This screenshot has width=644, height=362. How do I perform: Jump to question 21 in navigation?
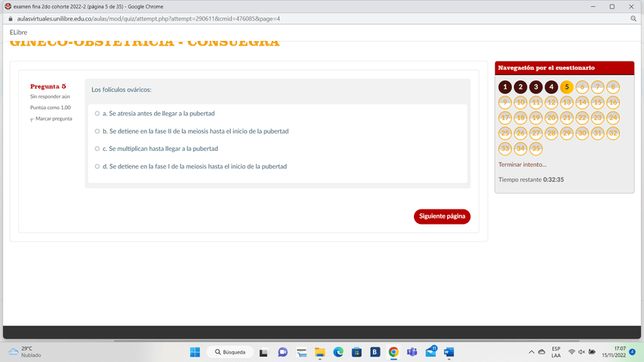(567, 118)
